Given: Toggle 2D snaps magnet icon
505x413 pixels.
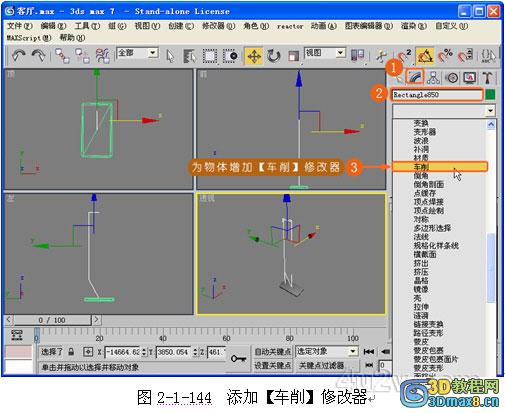Looking at the screenshot, I should 404,56.
